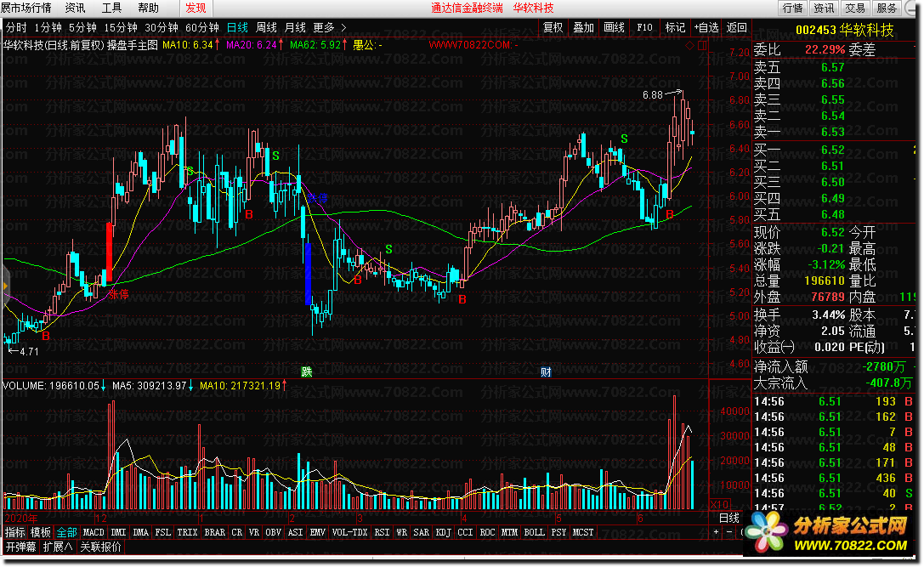Apply the OBV indicator
The image size is (924, 567).
pos(274,532)
